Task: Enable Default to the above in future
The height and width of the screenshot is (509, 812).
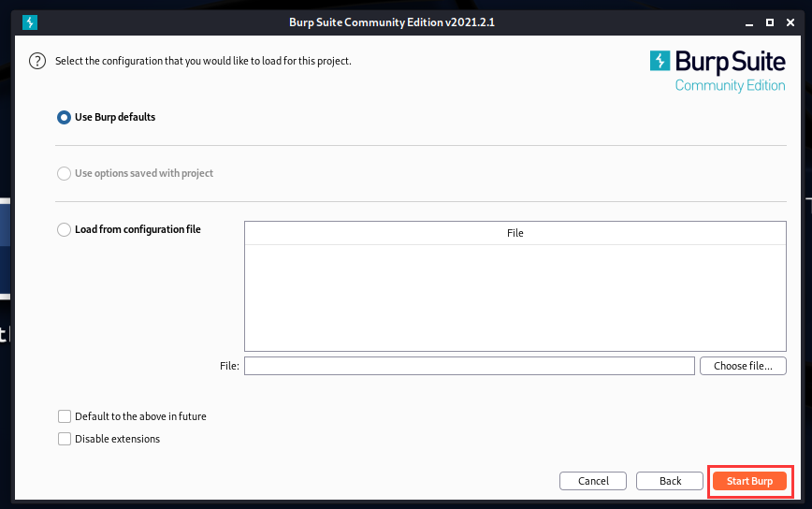Action: click(65, 416)
